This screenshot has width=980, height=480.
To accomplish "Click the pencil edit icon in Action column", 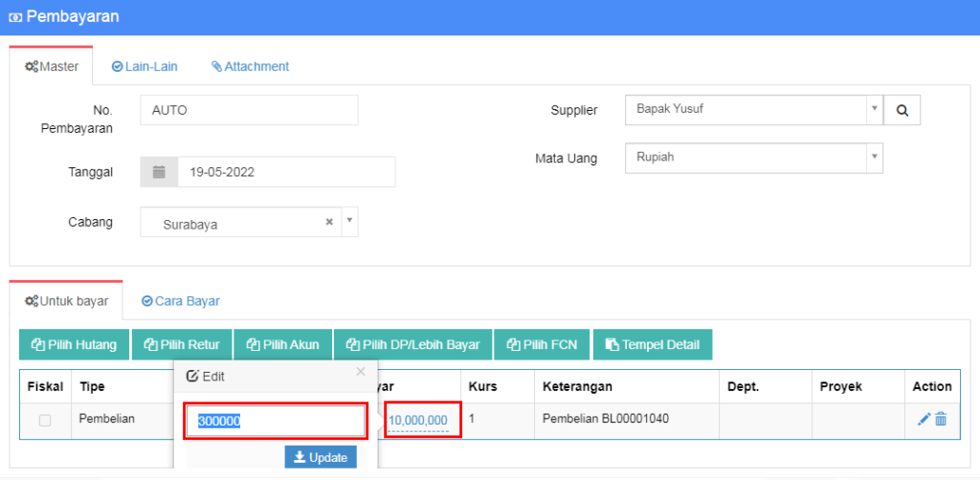I will [x=924, y=420].
